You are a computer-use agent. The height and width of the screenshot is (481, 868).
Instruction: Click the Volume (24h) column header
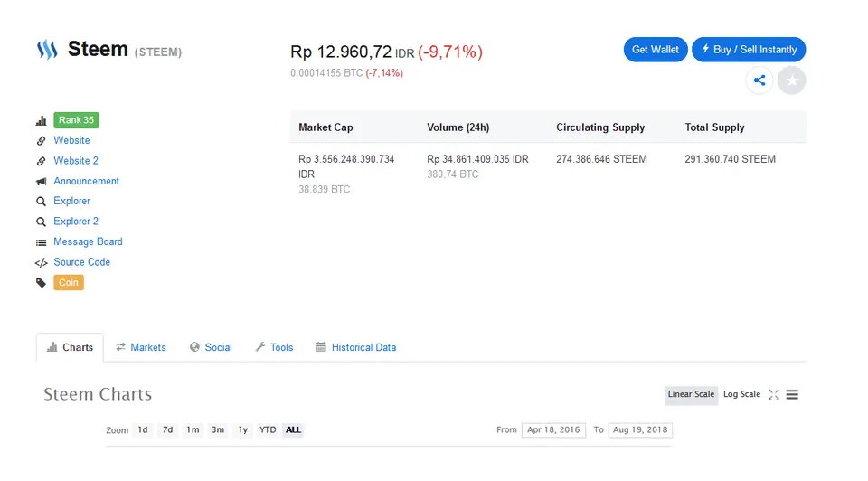[x=458, y=127]
